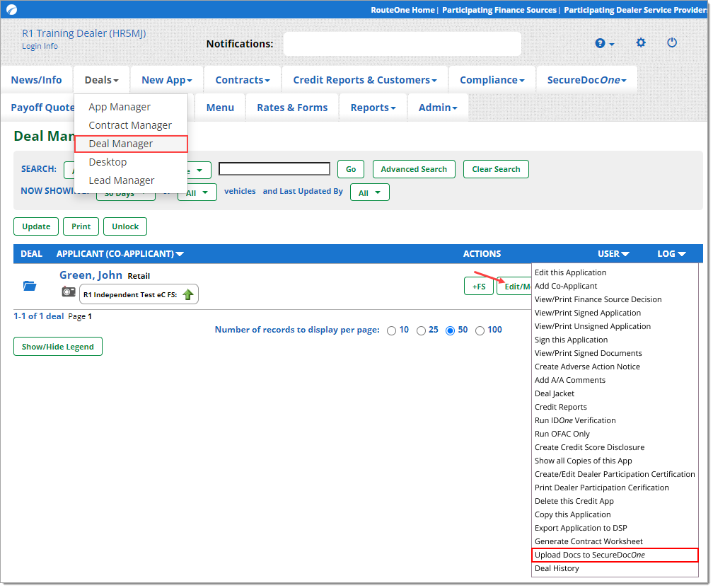Expand Credit Reports & Customers menu
The height and width of the screenshot is (588, 713).
(366, 80)
